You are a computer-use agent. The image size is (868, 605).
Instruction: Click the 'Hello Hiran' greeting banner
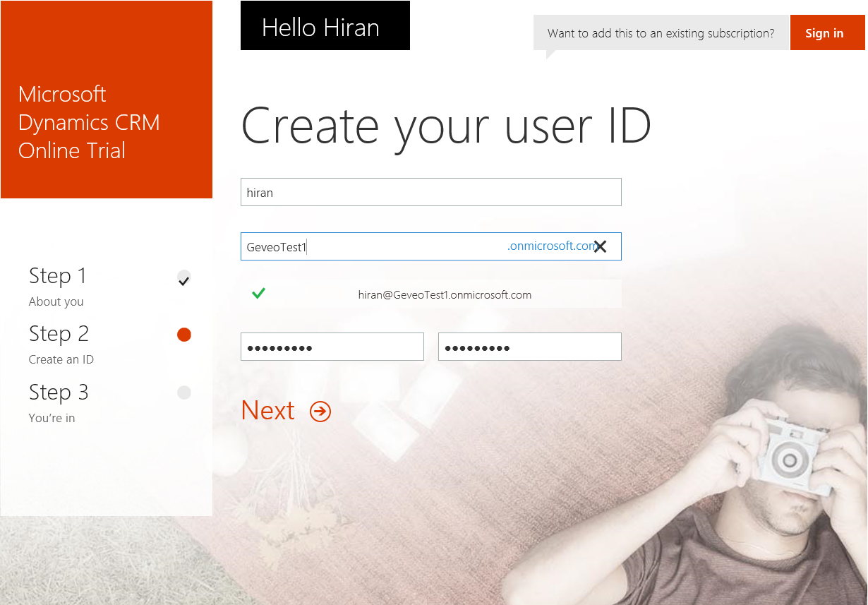pos(325,25)
